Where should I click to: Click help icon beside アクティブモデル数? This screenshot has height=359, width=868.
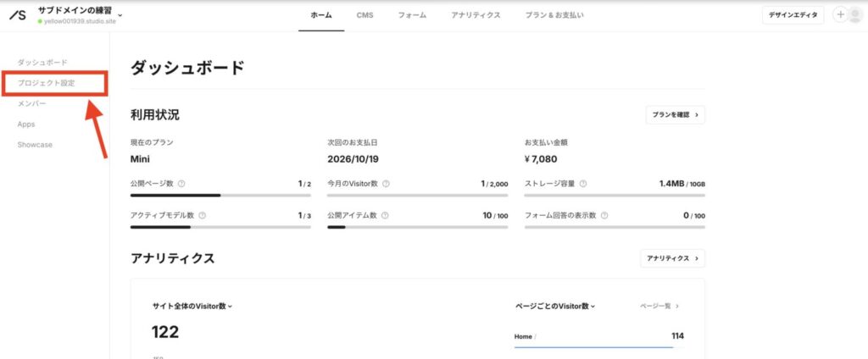click(202, 215)
